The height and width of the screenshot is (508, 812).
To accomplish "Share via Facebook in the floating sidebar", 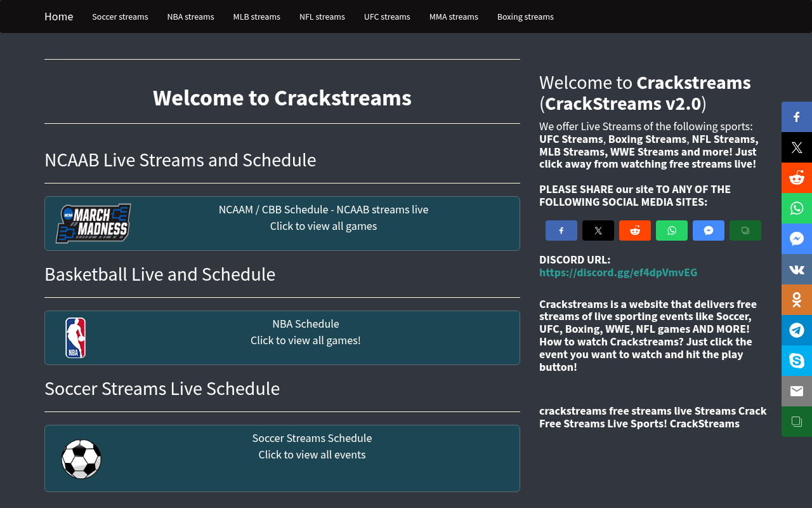I will 797,117.
